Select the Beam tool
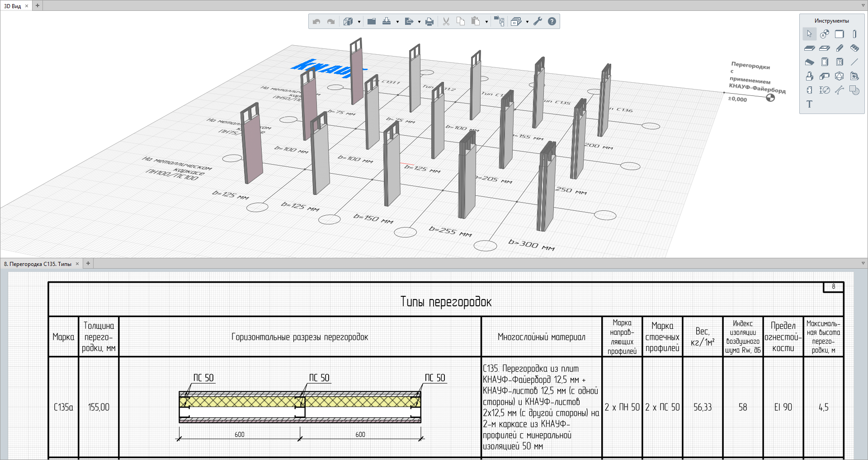The image size is (868, 460). coord(840,48)
